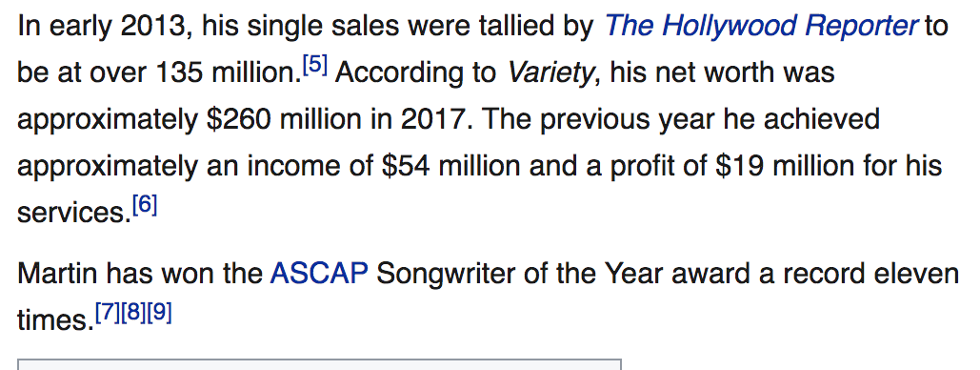
Task: Open footnote reference [7]
Action: pyautogui.click(x=107, y=313)
